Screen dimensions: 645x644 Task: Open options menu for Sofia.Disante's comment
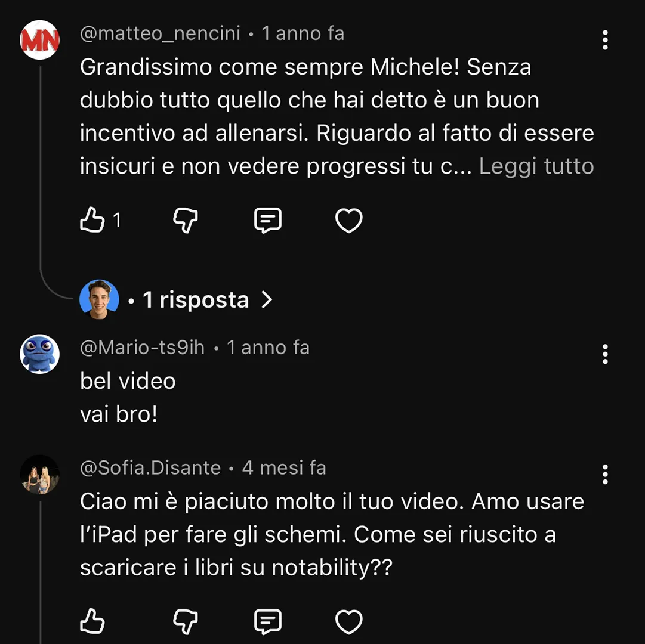coord(604,475)
